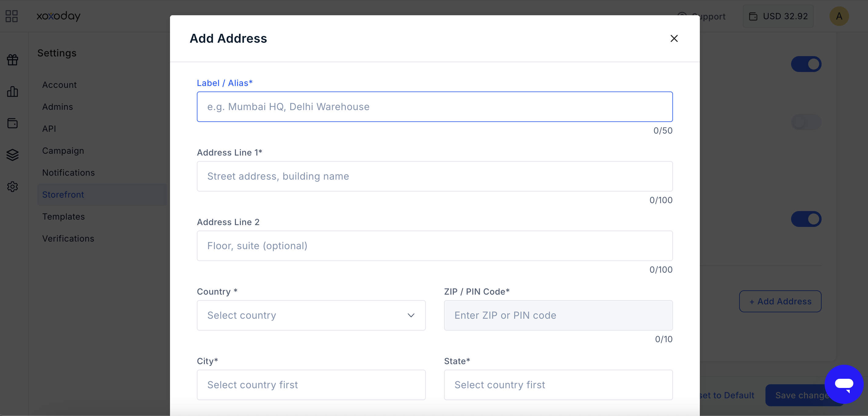Click the gift rewards sidebar icon
Screen dimensions: 868x416
point(13,60)
